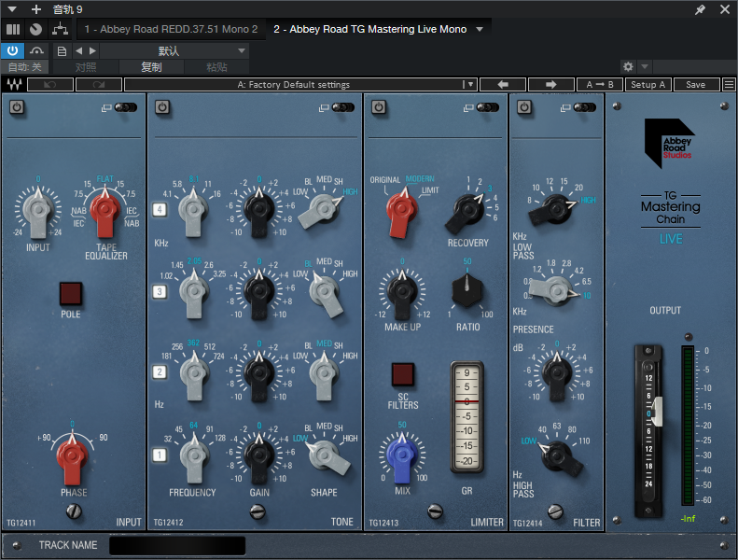Click the LOW PASS filter knob

pyautogui.click(x=553, y=209)
